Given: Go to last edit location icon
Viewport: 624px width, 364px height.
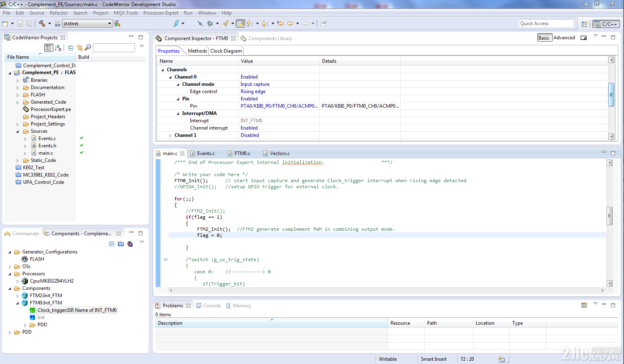Looking at the screenshot, I should tap(280, 23).
